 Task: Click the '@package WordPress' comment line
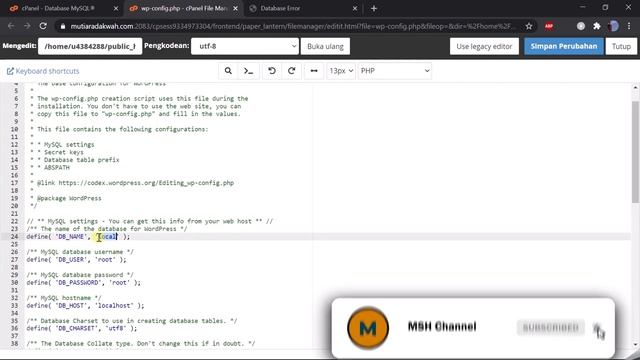pyautogui.click(x=66, y=198)
